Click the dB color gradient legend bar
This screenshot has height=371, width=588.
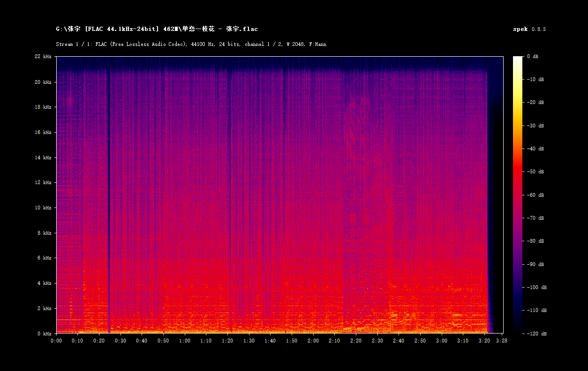click(518, 195)
